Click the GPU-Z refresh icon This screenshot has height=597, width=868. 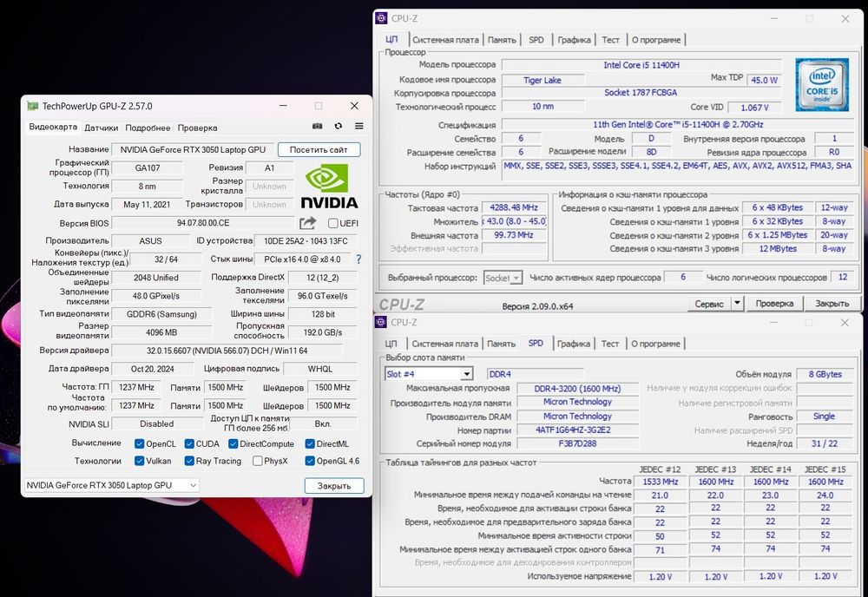(x=339, y=126)
